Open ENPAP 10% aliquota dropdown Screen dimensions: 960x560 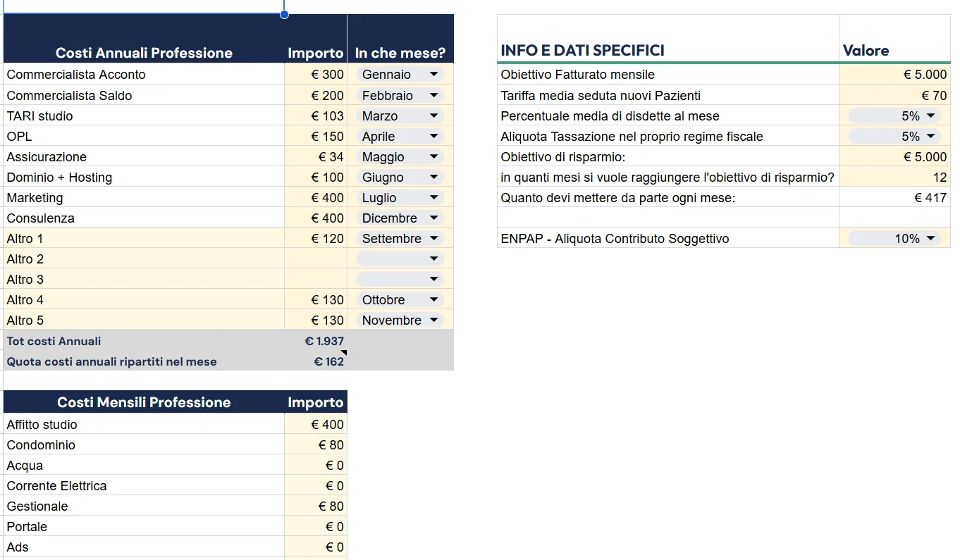pos(894,239)
